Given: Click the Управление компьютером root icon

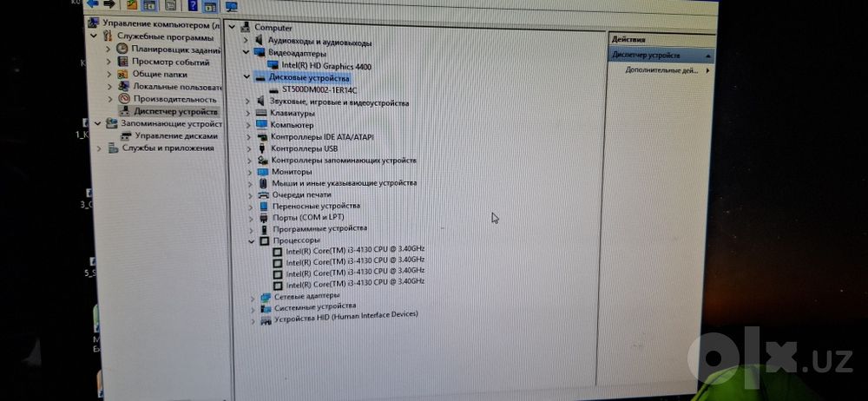Looking at the screenshot, I should pyautogui.click(x=95, y=23).
